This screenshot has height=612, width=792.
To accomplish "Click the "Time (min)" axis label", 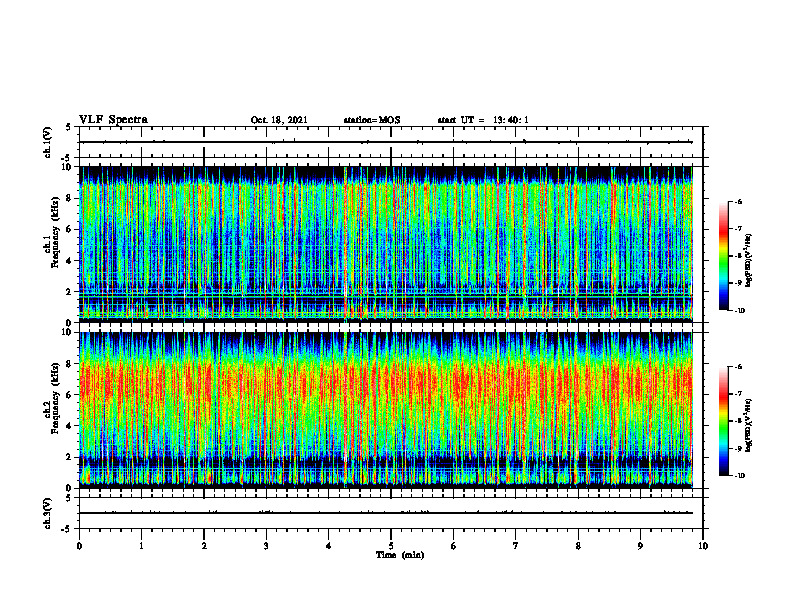I will click(400, 555).
